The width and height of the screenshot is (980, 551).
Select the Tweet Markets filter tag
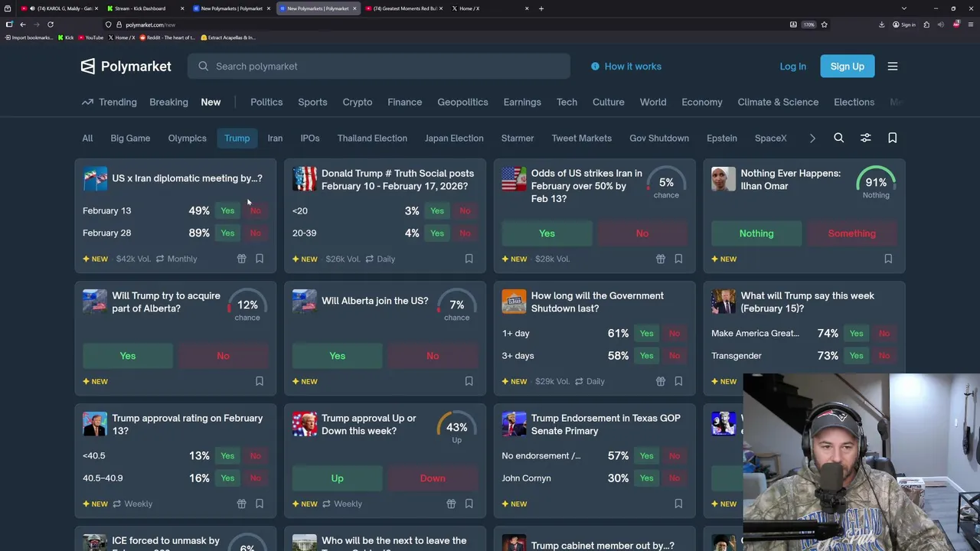582,138
